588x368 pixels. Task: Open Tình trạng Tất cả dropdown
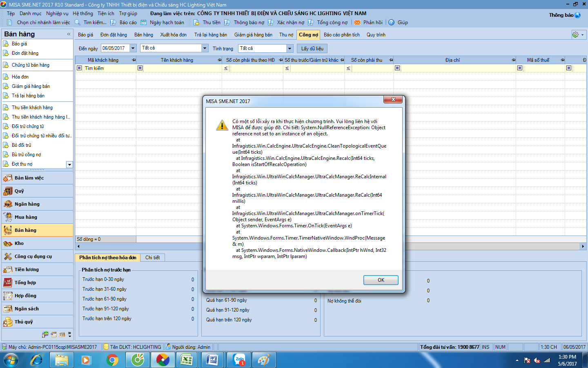[290, 48]
